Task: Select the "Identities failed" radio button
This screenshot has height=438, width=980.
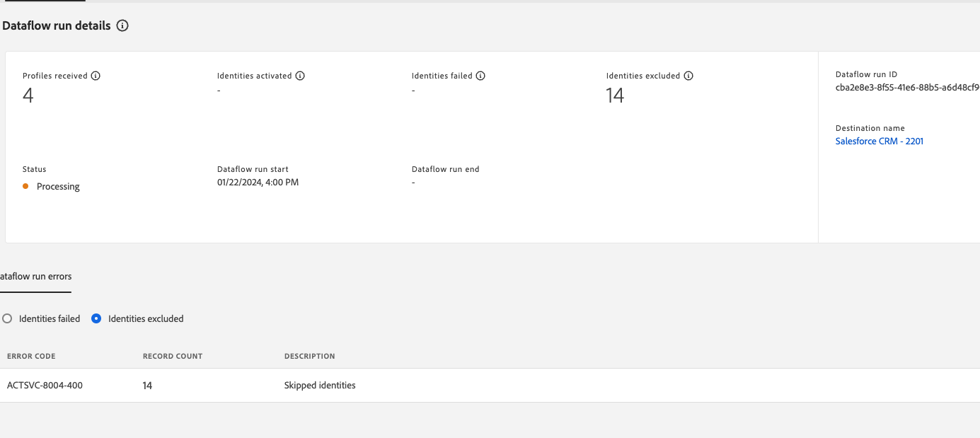Action: [7, 318]
